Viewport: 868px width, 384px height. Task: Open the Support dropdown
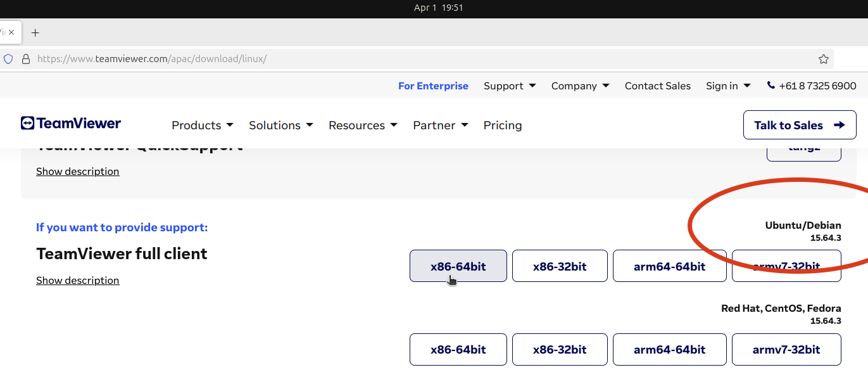tap(510, 86)
